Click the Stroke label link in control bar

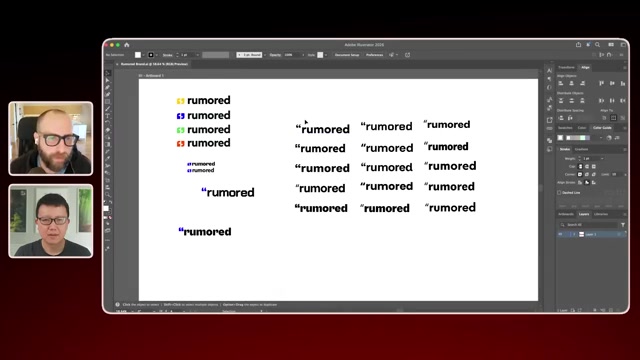point(167,55)
